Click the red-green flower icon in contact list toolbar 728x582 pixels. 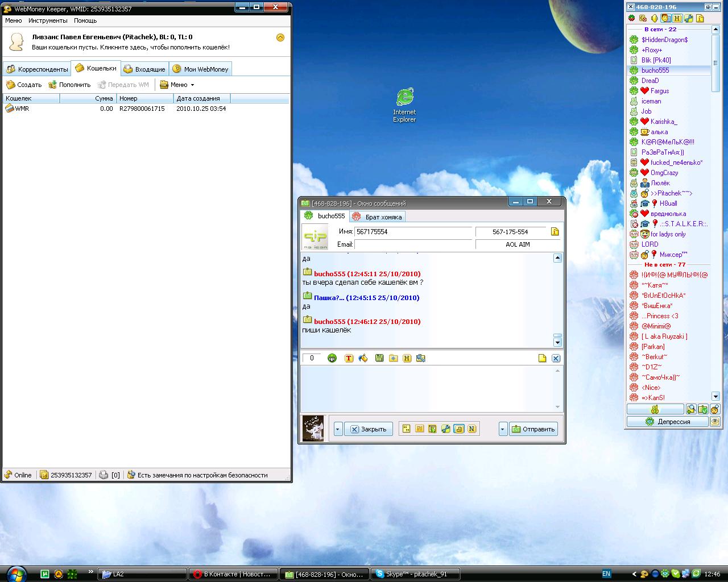(631, 18)
